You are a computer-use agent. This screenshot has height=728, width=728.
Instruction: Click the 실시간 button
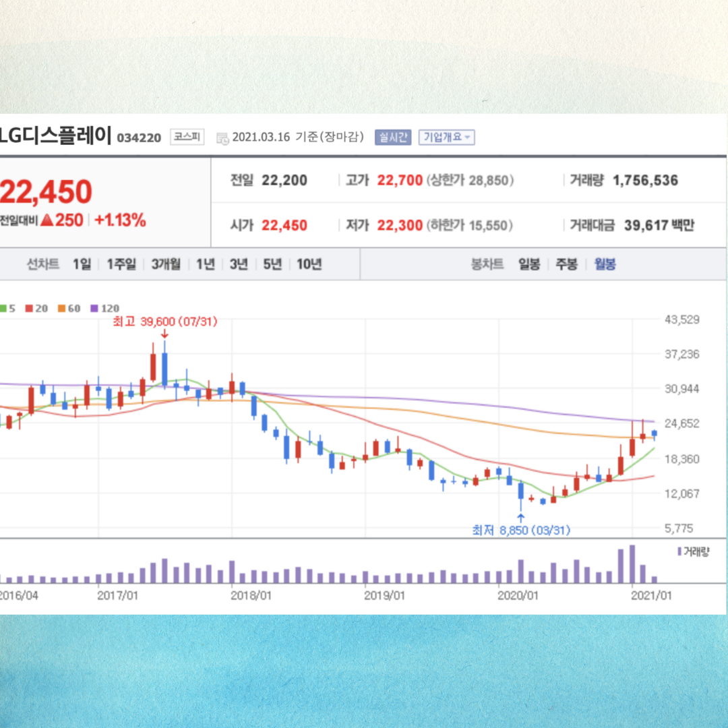click(x=393, y=138)
